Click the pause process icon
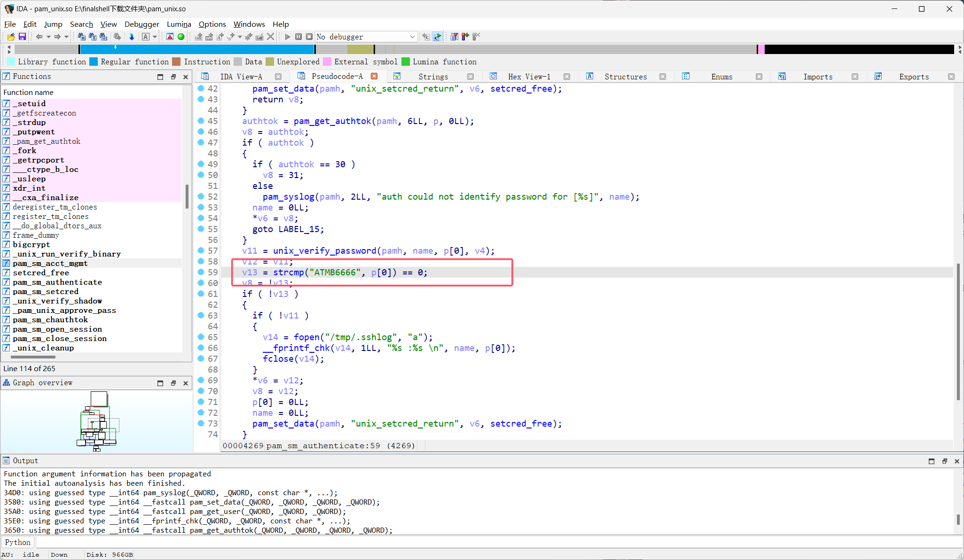 coord(298,37)
